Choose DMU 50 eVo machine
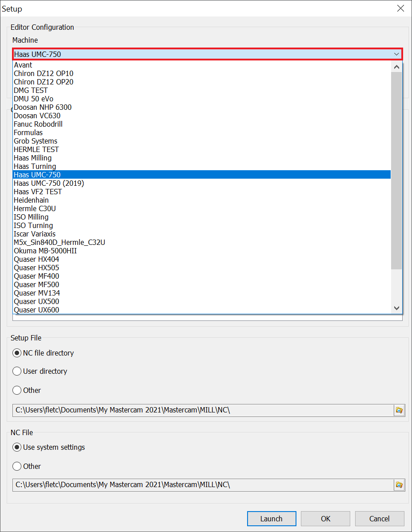 click(202, 99)
